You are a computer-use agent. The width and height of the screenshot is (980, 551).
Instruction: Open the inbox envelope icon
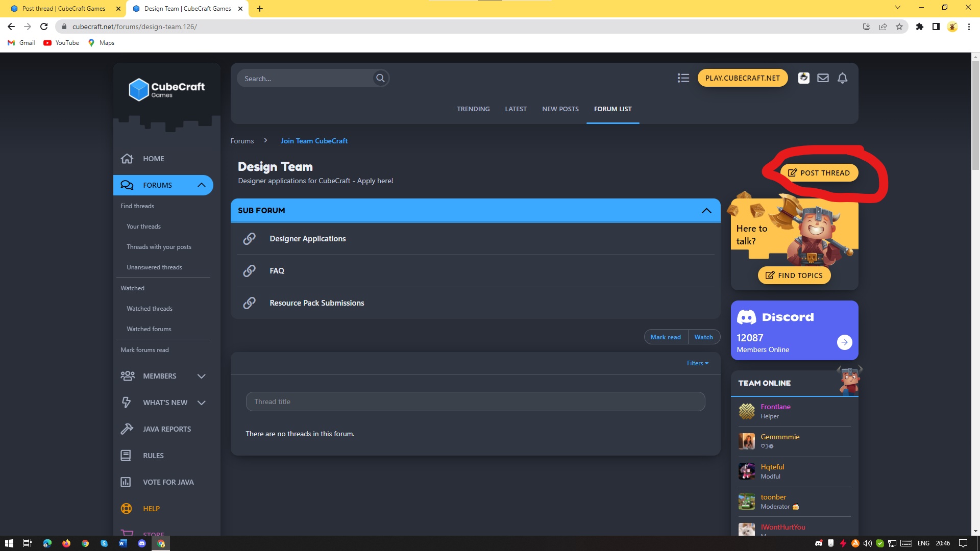click(x=823, y=78)
